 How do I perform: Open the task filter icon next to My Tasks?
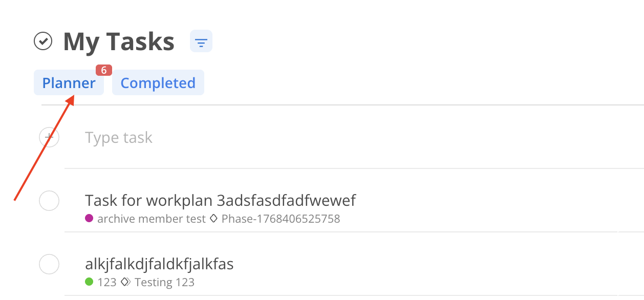pyautogui.click(x=201, y=41)
